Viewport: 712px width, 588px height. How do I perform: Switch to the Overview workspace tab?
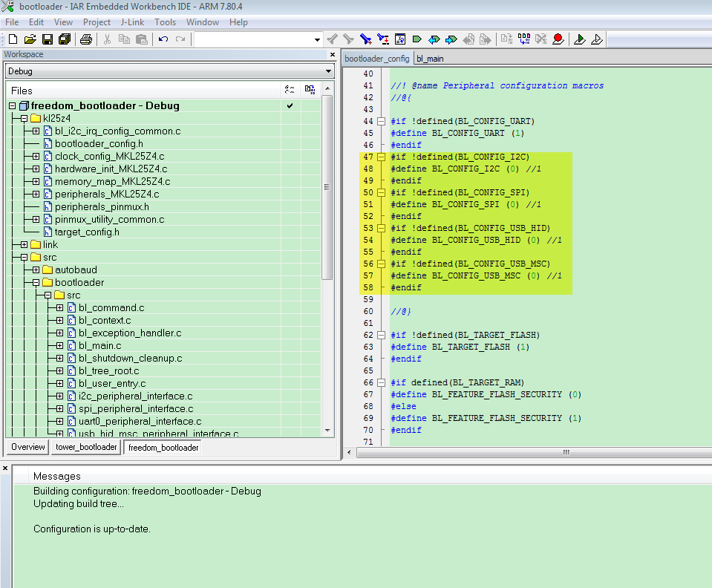27,447
